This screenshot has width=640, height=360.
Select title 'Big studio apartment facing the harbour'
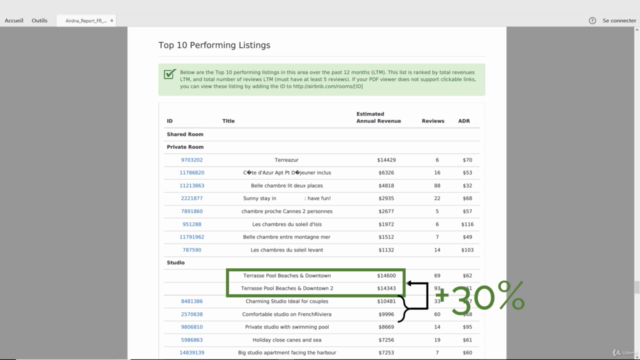tap(287, 353)
